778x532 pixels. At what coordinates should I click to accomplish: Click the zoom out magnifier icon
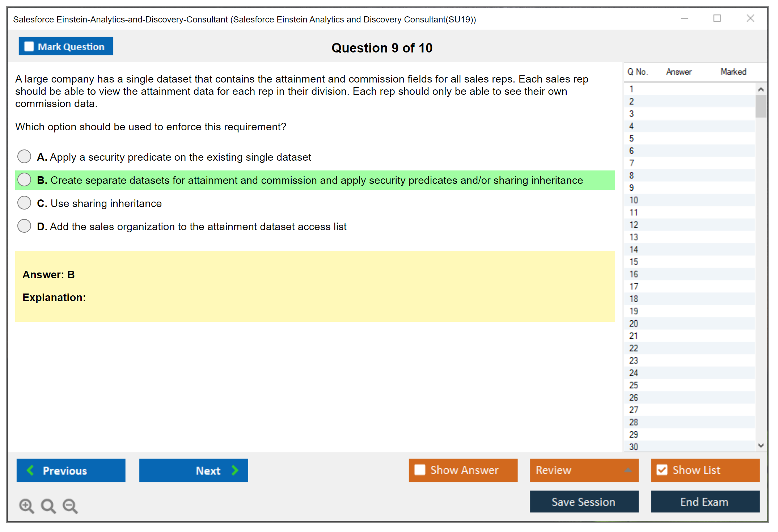tap(70, 506)
